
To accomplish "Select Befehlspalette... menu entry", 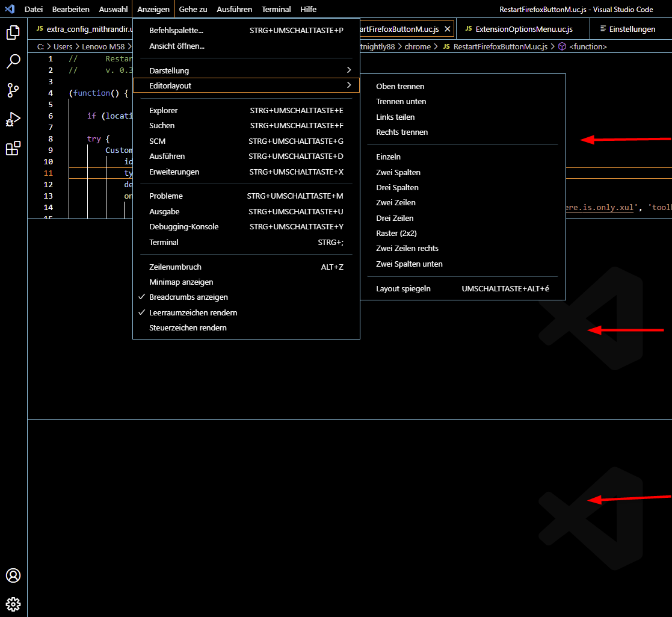I will point(247,31).
